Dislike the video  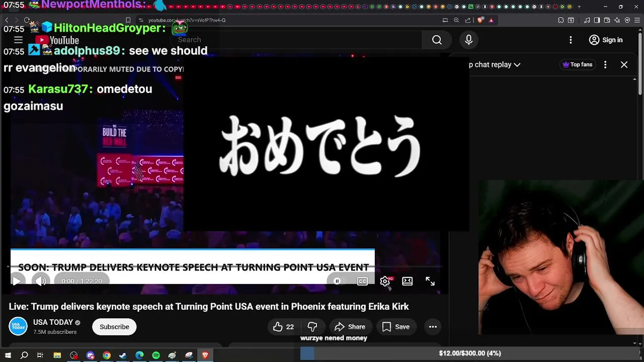[x=312, y=327]
